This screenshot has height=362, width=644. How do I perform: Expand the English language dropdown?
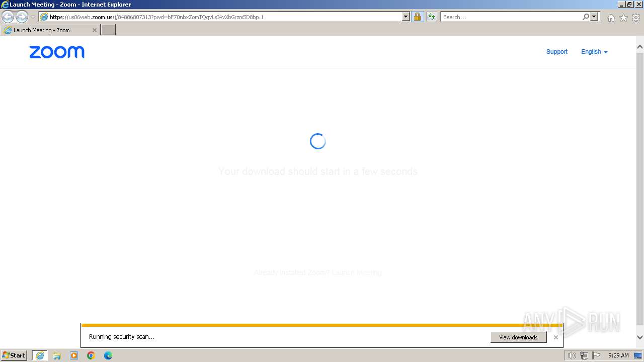point(594,52)
